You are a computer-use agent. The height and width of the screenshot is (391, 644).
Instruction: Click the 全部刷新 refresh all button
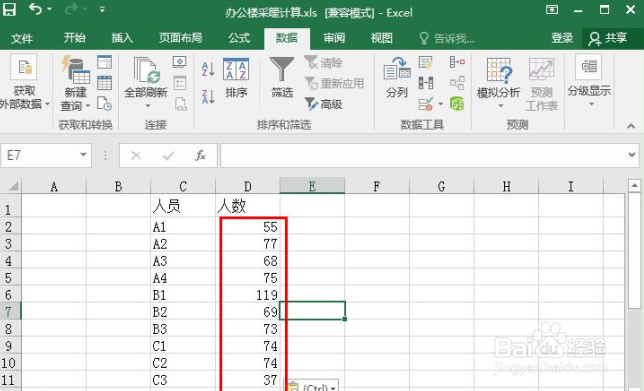coord(146,83)
